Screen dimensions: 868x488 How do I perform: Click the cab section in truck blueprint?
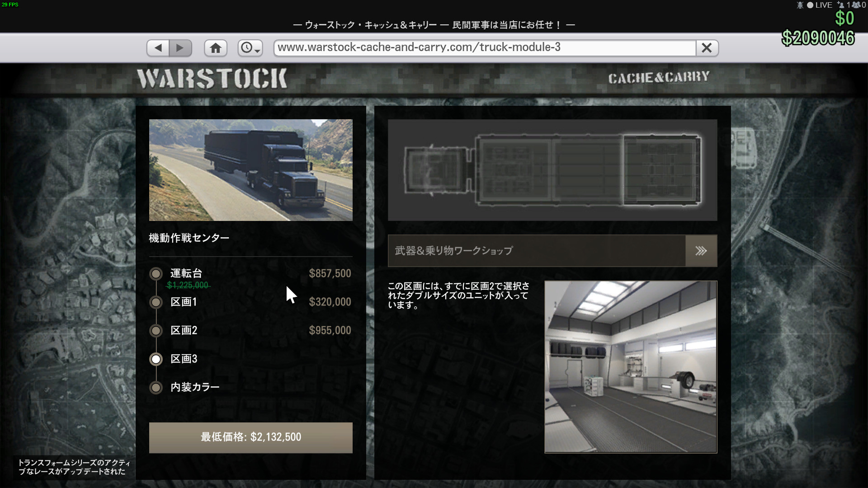tap(436, 171)
